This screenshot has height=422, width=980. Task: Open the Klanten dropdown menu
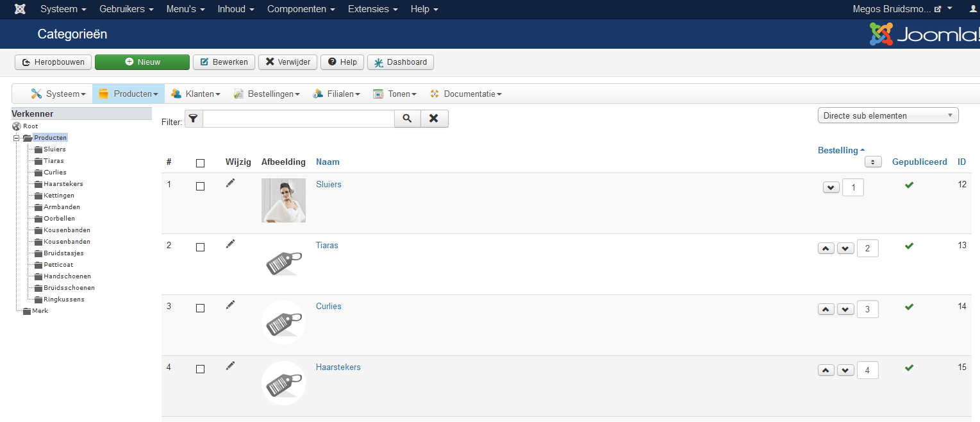click(195, 94)
